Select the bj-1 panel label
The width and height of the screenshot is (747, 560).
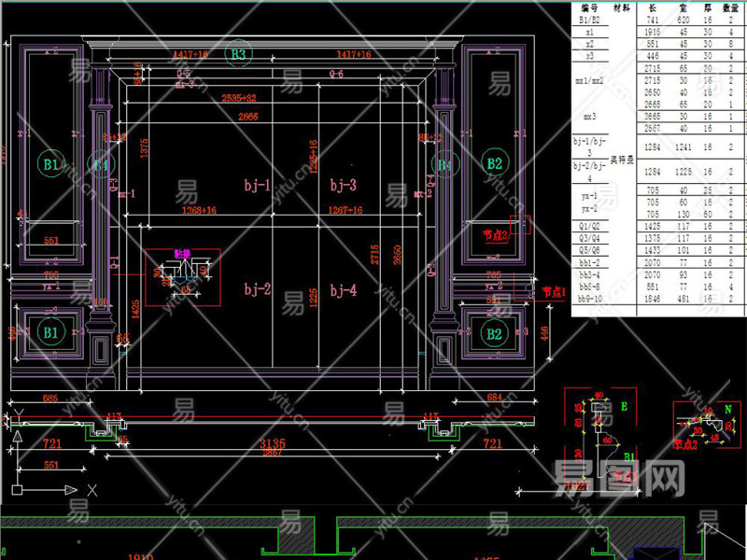257,186
